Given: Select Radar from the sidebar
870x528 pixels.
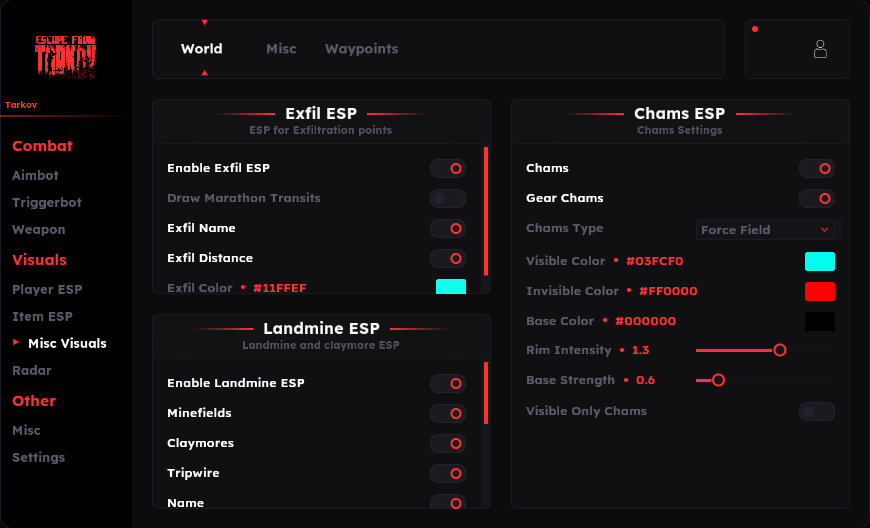Looking at the screenshot, I should tap(32, 370).
